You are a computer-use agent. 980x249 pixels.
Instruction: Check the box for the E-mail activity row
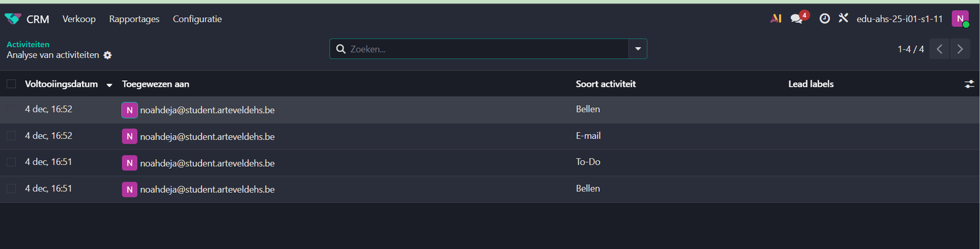(x=11, y=136)
